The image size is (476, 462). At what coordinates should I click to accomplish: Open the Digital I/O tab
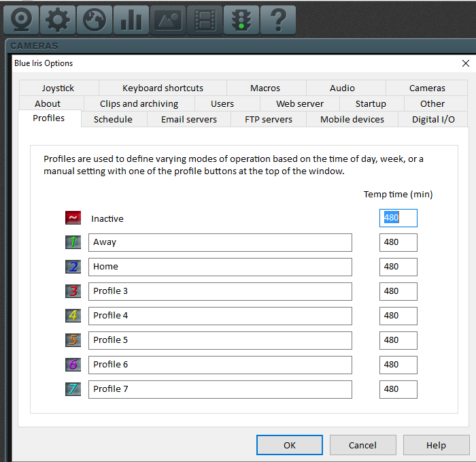click(433, 119)
